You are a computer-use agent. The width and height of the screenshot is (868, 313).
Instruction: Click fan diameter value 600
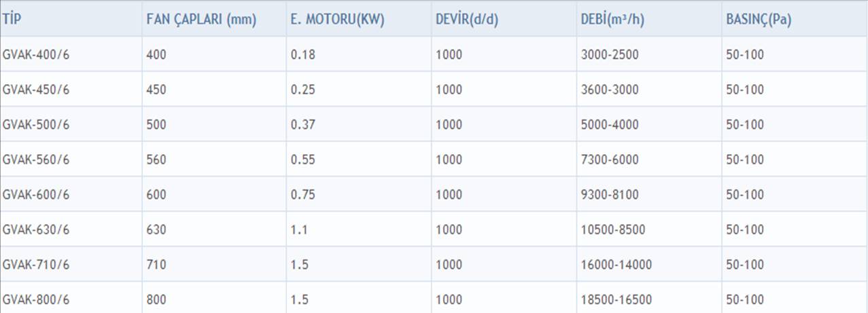(x=156, y=194)
